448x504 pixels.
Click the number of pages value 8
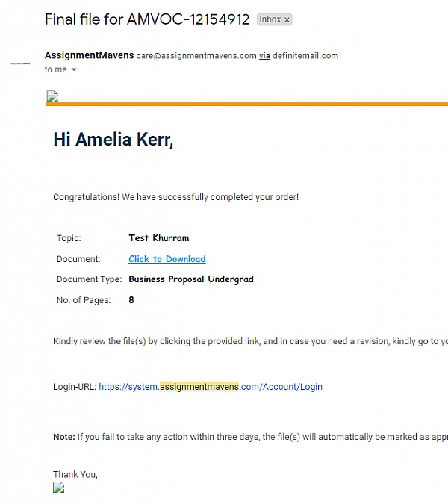tap(131, 300)
